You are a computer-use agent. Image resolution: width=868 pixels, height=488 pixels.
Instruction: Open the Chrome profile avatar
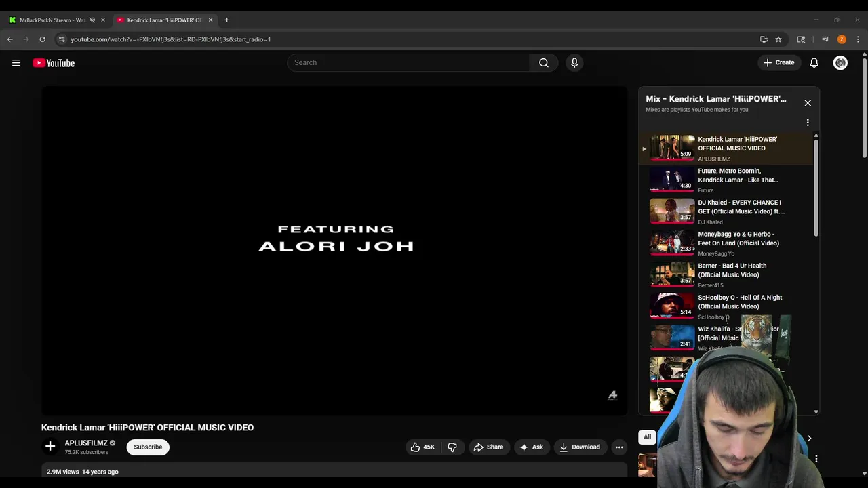(842, 39)
